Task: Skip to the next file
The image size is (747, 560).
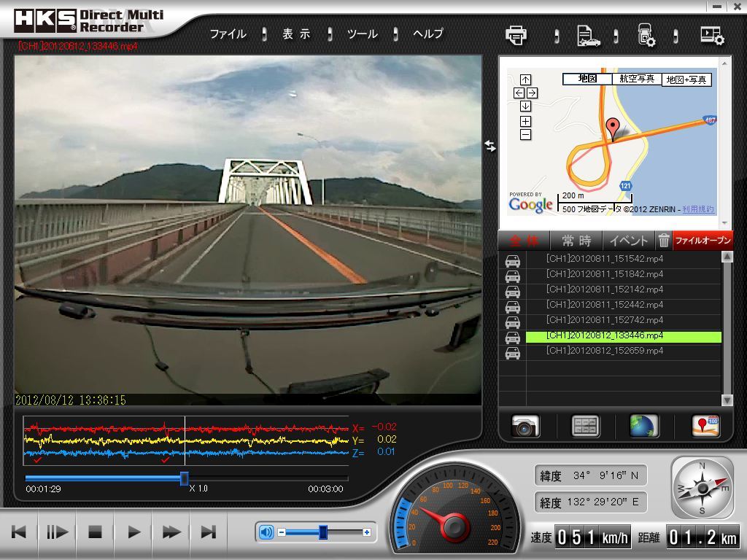Action: [209, 532]
